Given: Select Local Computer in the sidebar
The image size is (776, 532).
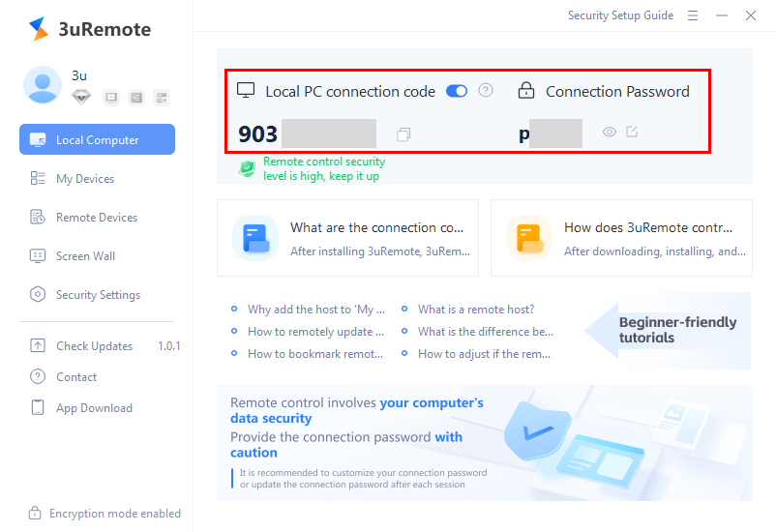Looking at the screenshot, I should tap(97, 139).
